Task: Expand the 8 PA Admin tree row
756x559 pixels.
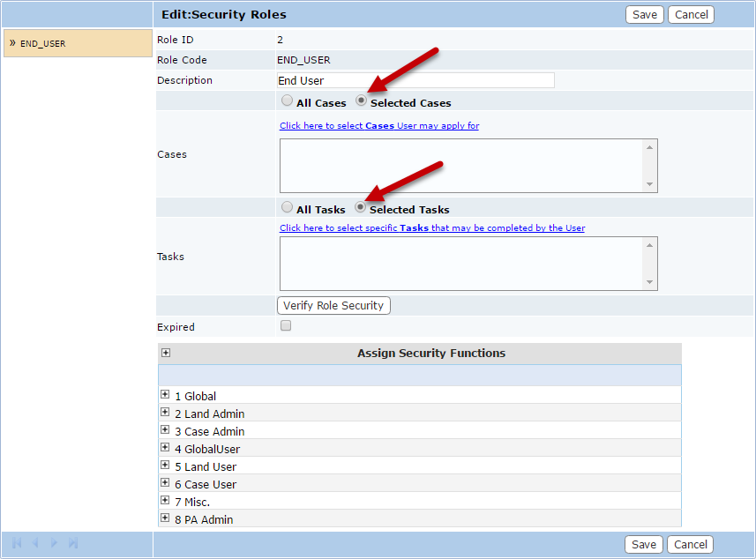Action: coord(165,518)
